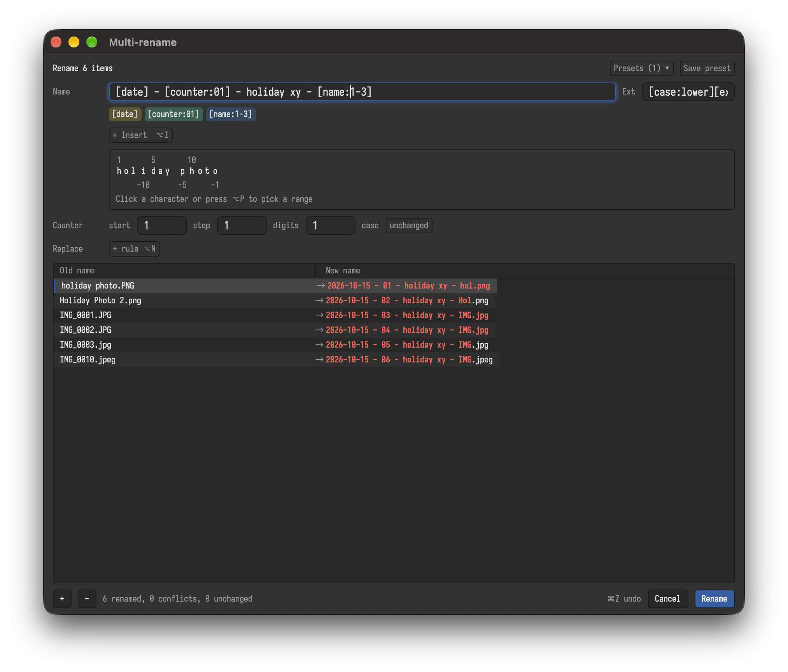Click the ⌘Z undo label
Image resolution: width=788 pixels, height=672 pixels.
pyautogui.click(x=624, y=599)
